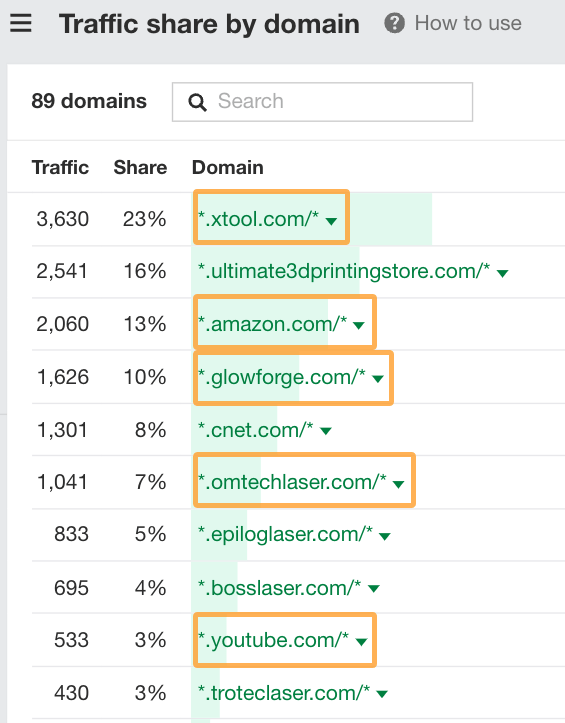Expand the dropdown arrow beside glowforge.com
This screenshot has width=565, height=723.
378,379
